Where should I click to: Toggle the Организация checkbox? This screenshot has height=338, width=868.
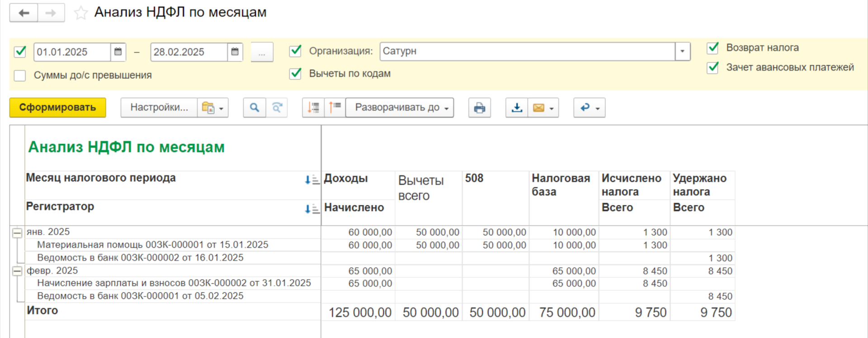pyautogui.click(x=296, y=51)
